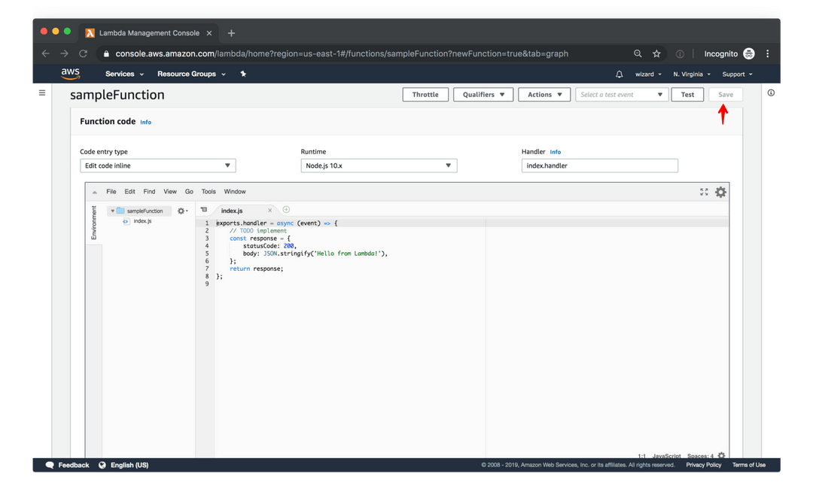
Task: Collapse the left sidebar using hamburger icon
Action: (43, 93)
